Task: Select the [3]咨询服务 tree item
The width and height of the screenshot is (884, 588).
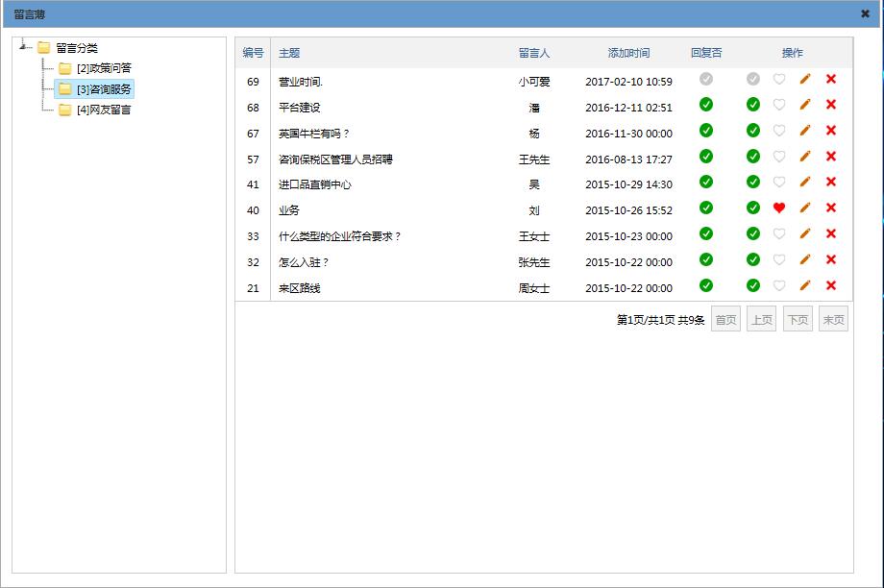Action: (104, 89)
